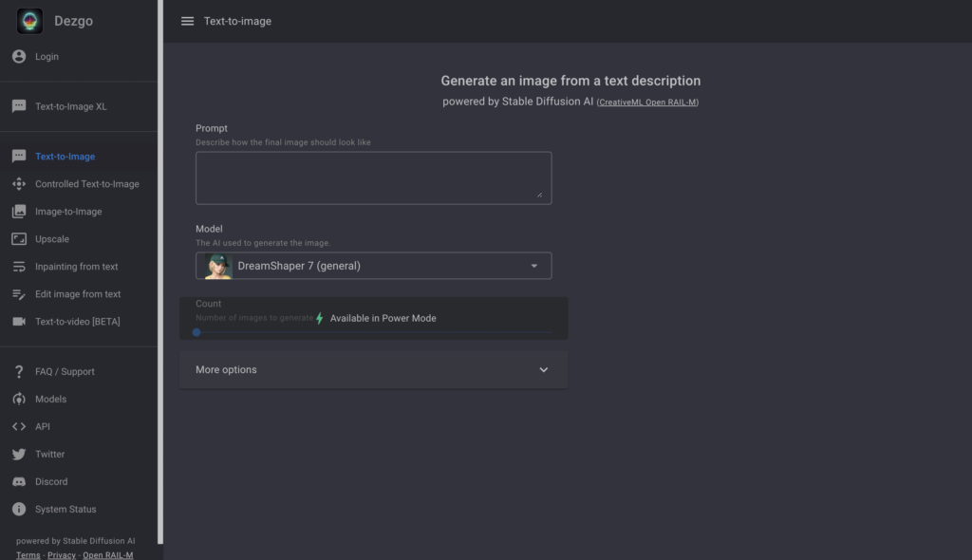972x560 pixels.
Task: Toggle the hamburger menu in header
Action: coord(187,21)
